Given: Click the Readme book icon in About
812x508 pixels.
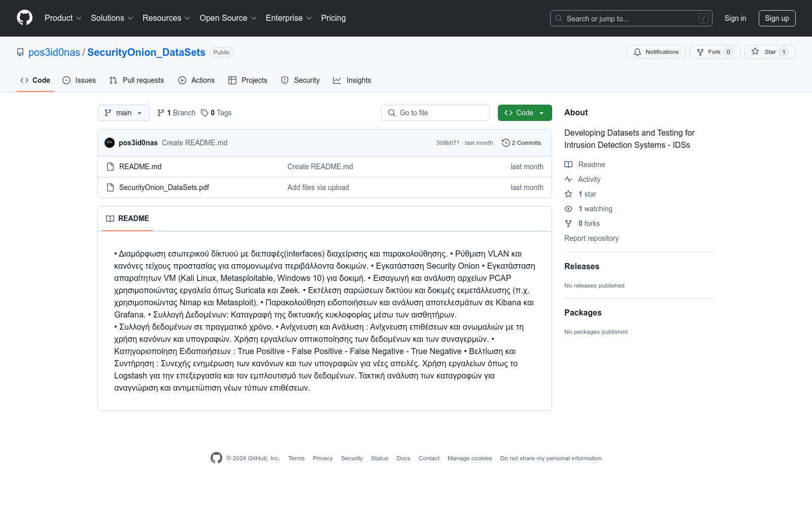Looking at the screenshot, I should 568,165.
